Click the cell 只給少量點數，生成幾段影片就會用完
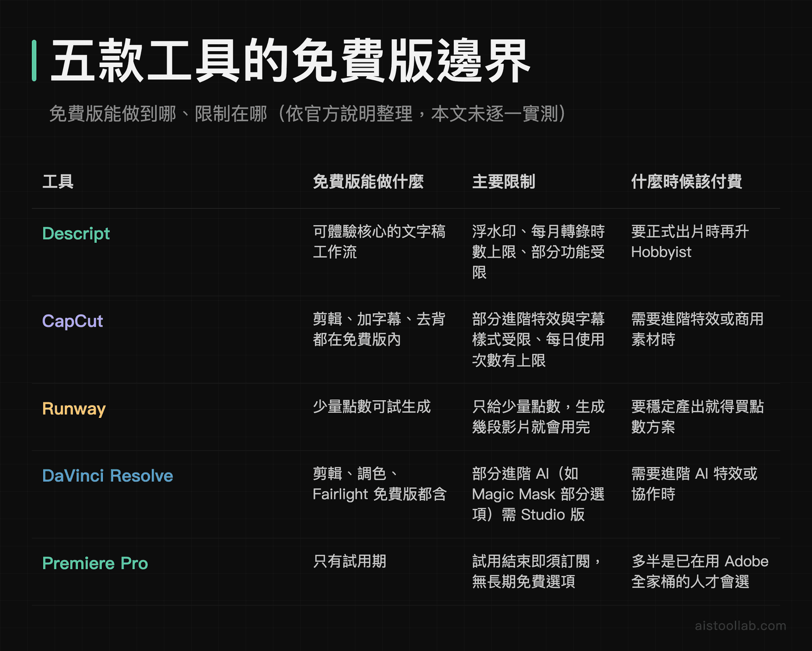Viewport: 812px width, 651px height. (x=538, y=417)
